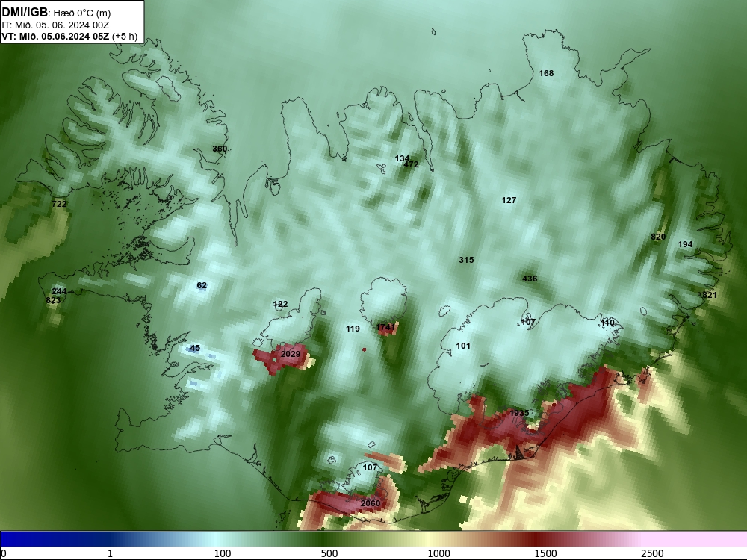Screen dimensions: 747x560
Task: Click the color scale label 2500
Action: tap(652, 553)
